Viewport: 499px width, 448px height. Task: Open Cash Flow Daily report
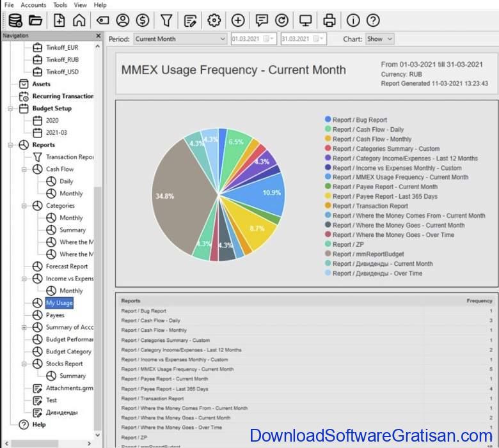click(x=66, y=182)
